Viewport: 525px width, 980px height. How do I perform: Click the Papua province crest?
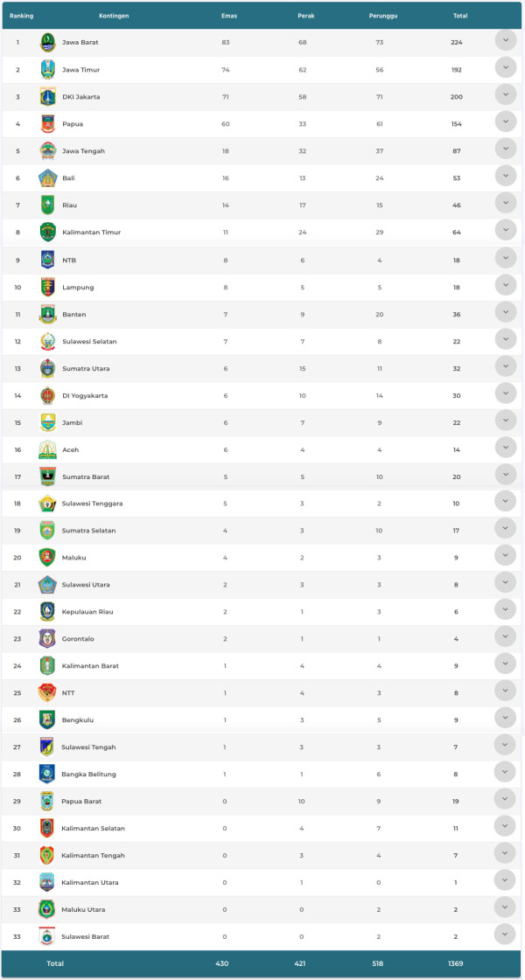[x=48, y=124]
